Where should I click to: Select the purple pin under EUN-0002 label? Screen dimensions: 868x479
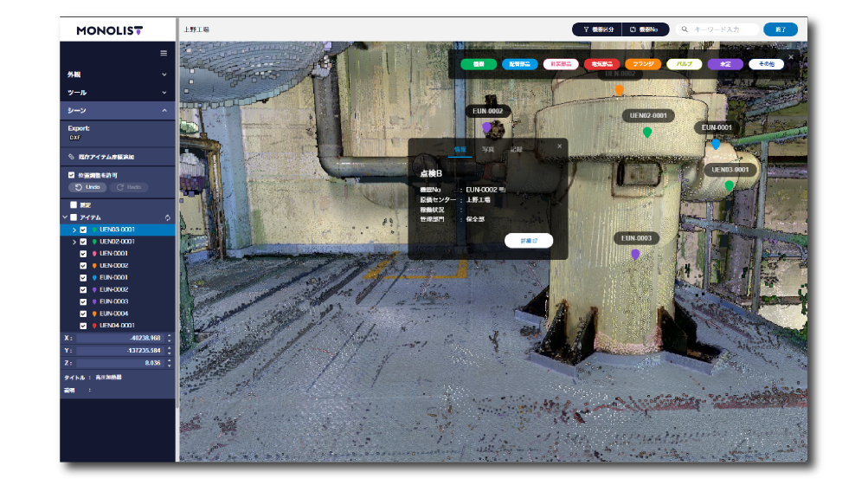click(x=486, y=128)
